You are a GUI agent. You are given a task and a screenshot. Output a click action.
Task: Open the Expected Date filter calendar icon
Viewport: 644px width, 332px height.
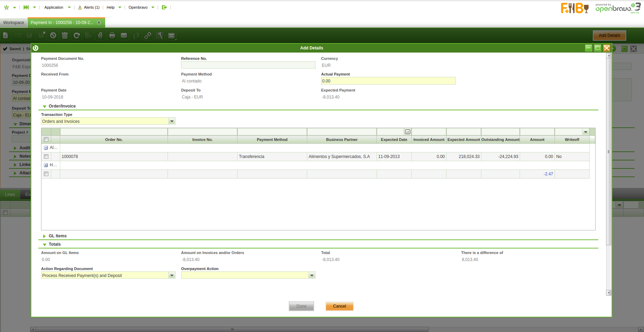(408, 132)
